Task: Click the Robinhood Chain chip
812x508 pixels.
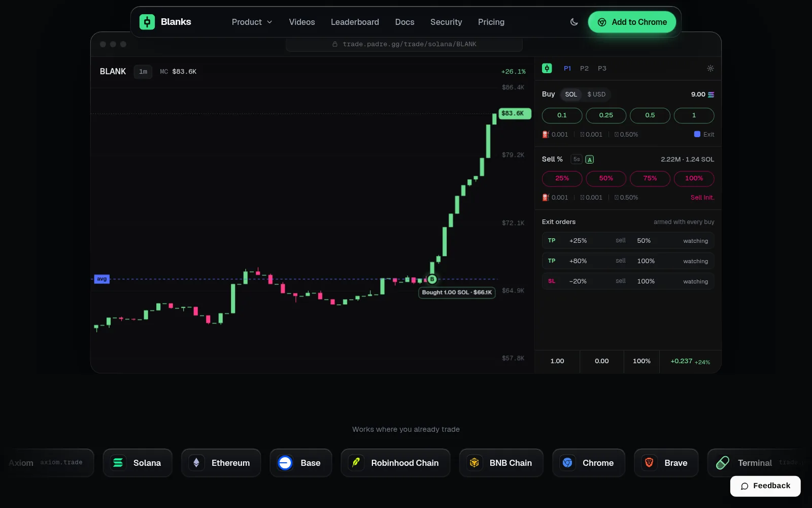Action: pos(395,463)
